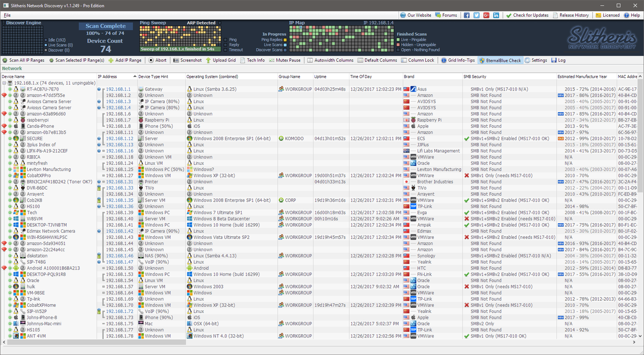Click the Operating System (combined) column header
The height and width of the screenshot is (355, 644).
[x=231, y=76]
